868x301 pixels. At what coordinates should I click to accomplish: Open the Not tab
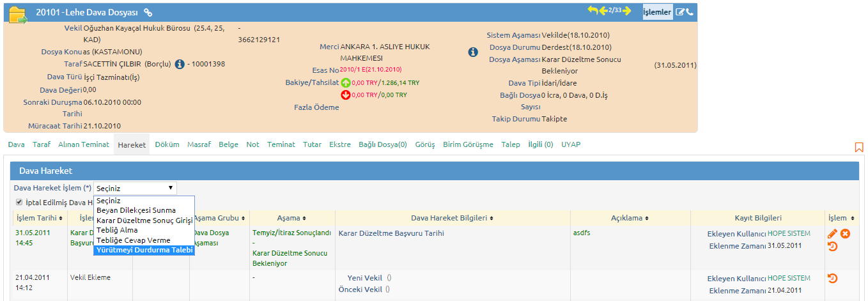pos(253,144)
